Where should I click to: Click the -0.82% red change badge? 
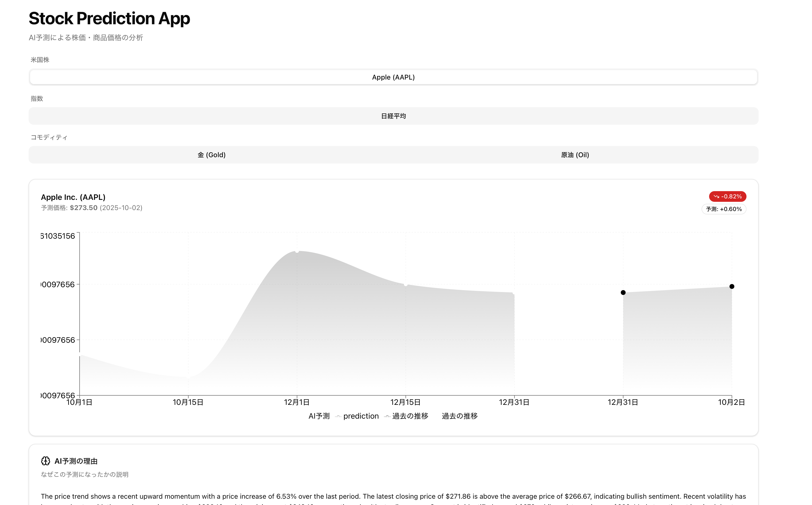click(x=728, y=196)
